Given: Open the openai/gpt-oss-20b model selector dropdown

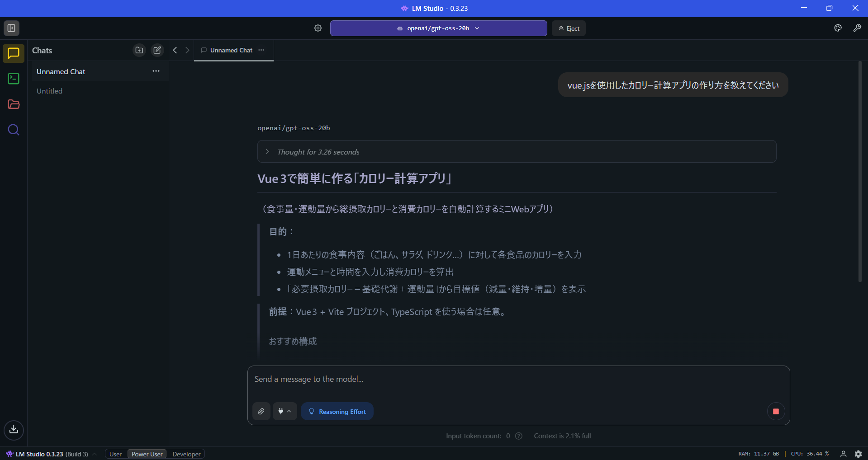Looking at the screenshot, I should [x=438, y=28].
